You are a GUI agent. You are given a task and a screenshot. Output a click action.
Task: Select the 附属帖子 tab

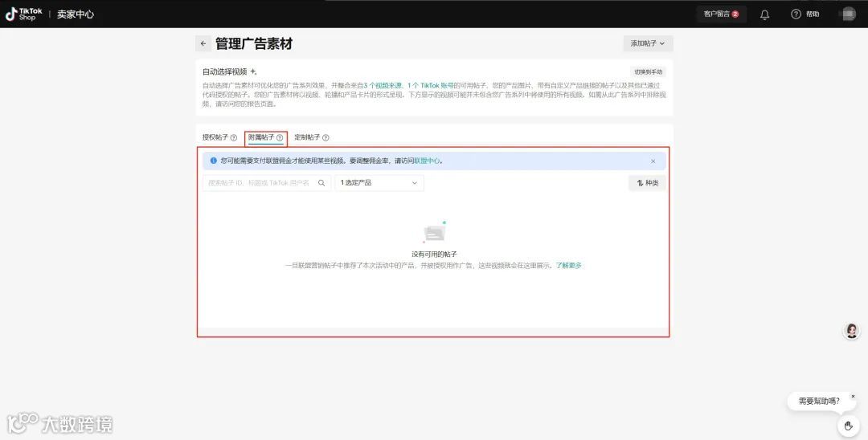pos(261,137)
